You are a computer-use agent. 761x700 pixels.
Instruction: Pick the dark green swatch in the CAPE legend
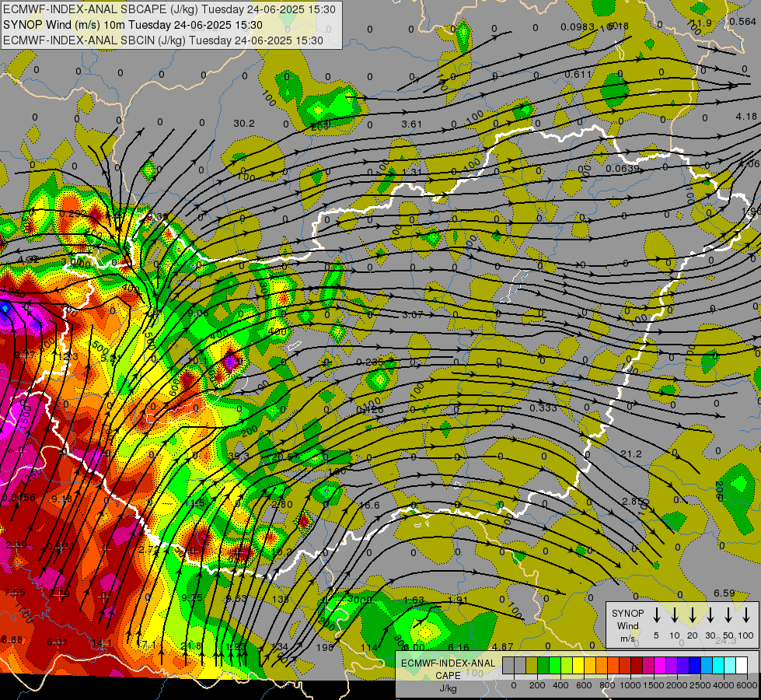pyautogui.click(x=543, y=666)
